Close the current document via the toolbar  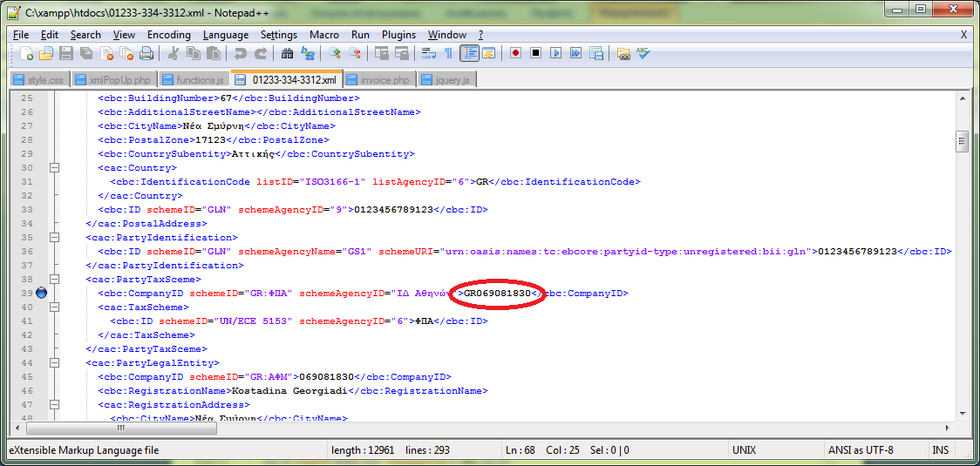pyautogui.click(x=106, y=54)
